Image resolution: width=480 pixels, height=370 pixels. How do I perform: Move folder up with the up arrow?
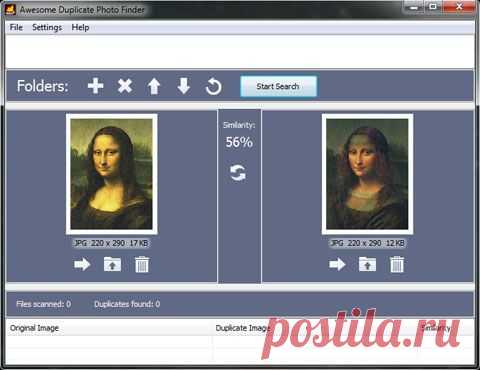click(x=154, y=86)
